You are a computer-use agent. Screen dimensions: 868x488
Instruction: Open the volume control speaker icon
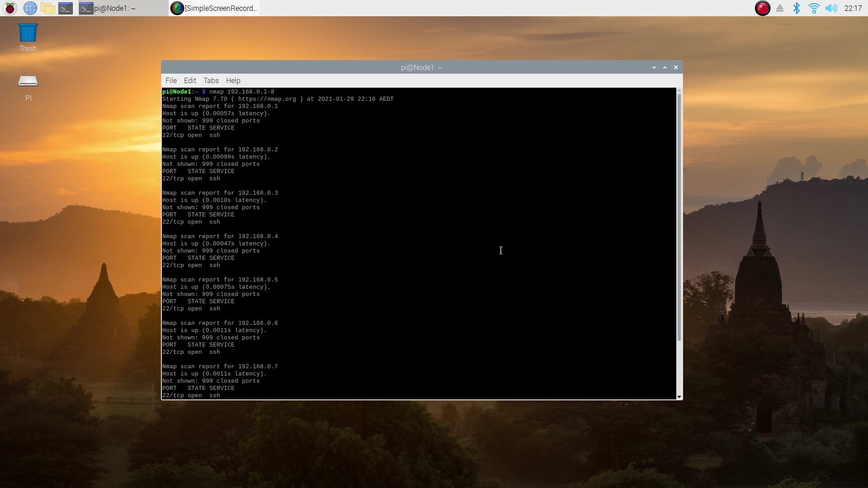[831, 8]
